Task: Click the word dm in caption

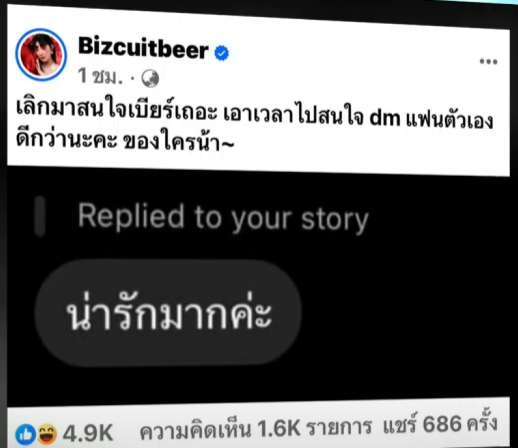Action: coord(385,118)
